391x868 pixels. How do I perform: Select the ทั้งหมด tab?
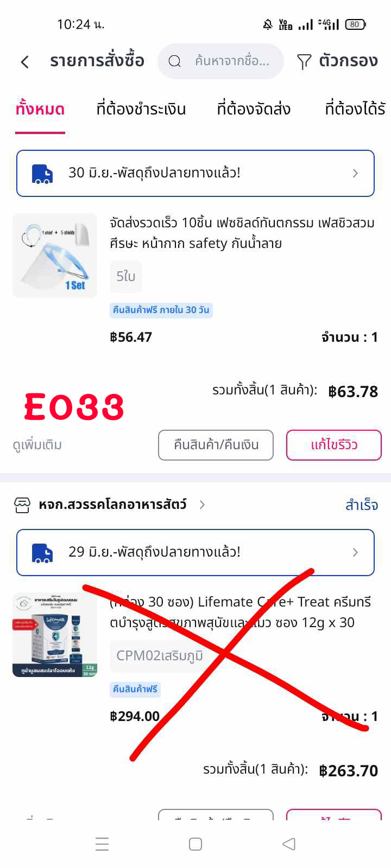click(x=40, y=109)
